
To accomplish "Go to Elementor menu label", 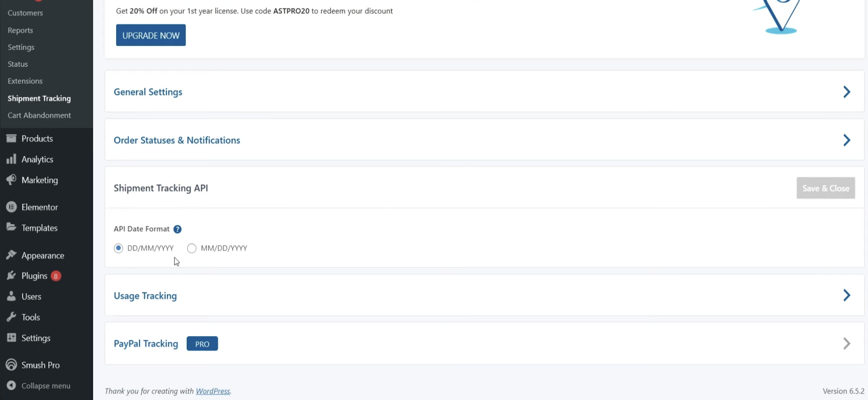I will 39,207.
